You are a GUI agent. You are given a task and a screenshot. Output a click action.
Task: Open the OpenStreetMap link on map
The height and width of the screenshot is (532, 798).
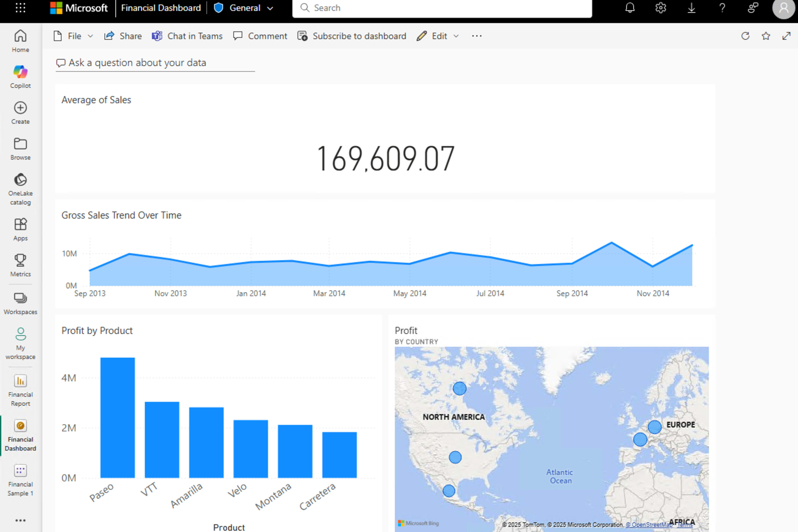(x=649, y=525)
